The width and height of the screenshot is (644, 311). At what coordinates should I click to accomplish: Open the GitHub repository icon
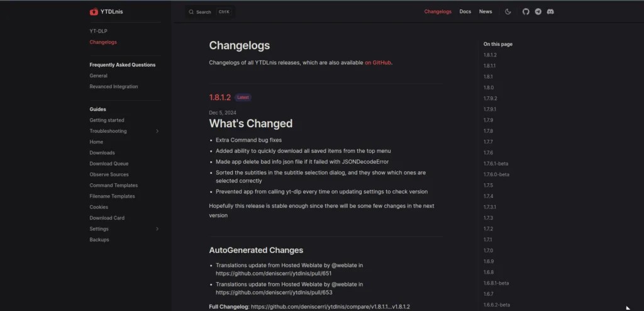pyautogui.click(x=526, y=11)
